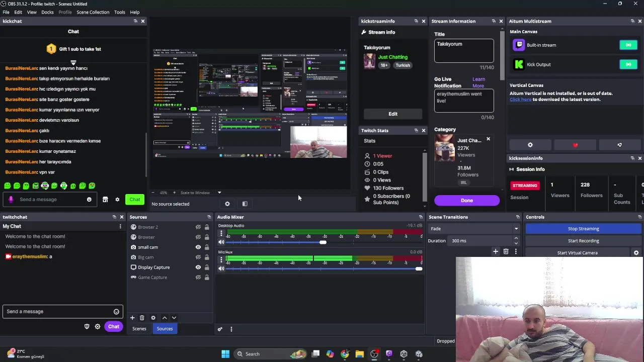Move source down with the down arrow
This screenshot has width=644, height=362.
pos(174,318)
